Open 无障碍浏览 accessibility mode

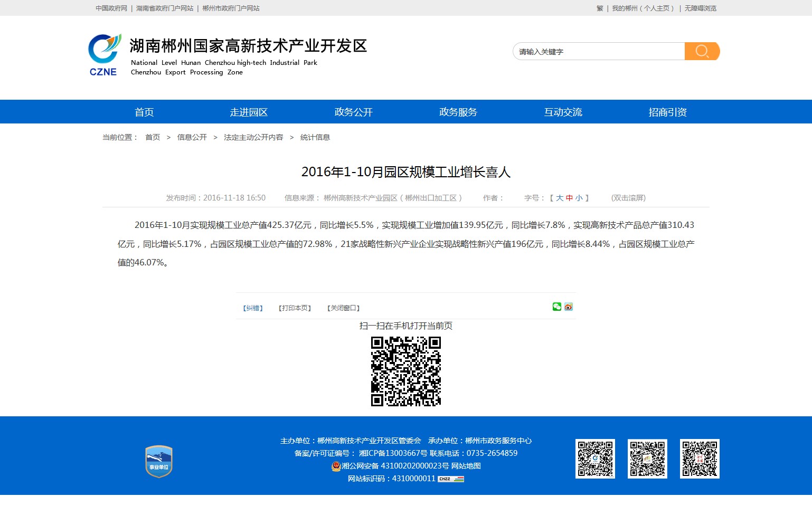701,8
